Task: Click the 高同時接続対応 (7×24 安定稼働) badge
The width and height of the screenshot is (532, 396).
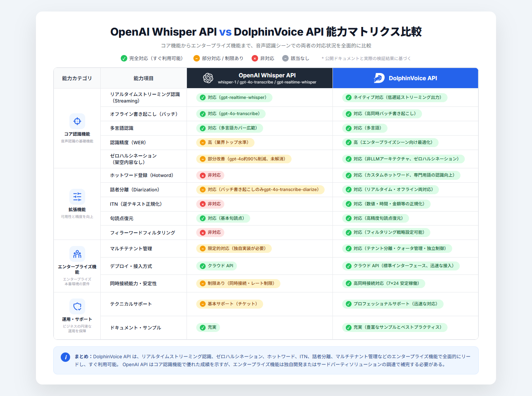Action: [x=384, y=284]
